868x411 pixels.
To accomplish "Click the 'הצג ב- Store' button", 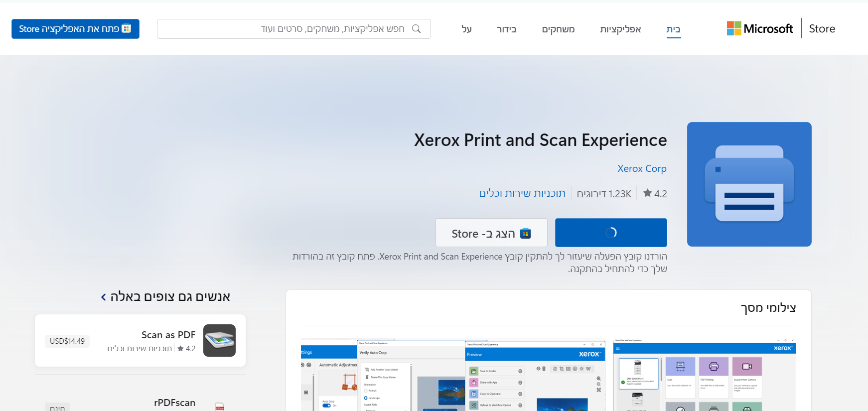I will pyautogui.click(x=491, y=233).
